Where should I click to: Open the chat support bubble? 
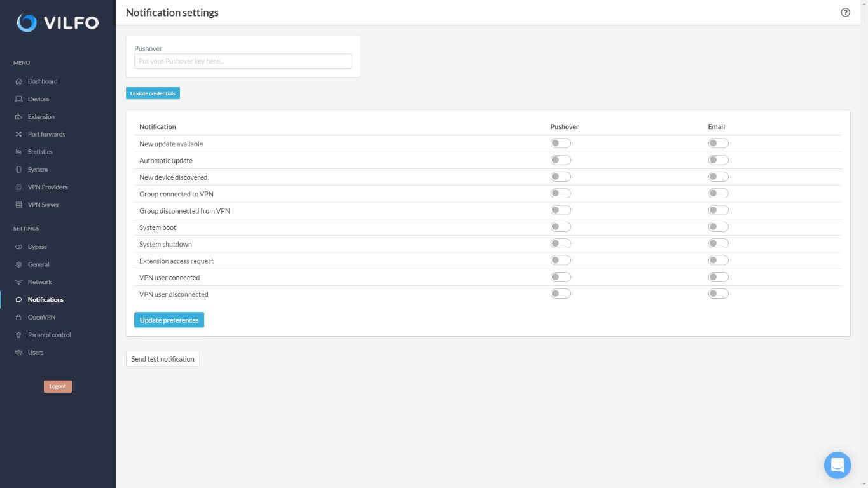837,465
